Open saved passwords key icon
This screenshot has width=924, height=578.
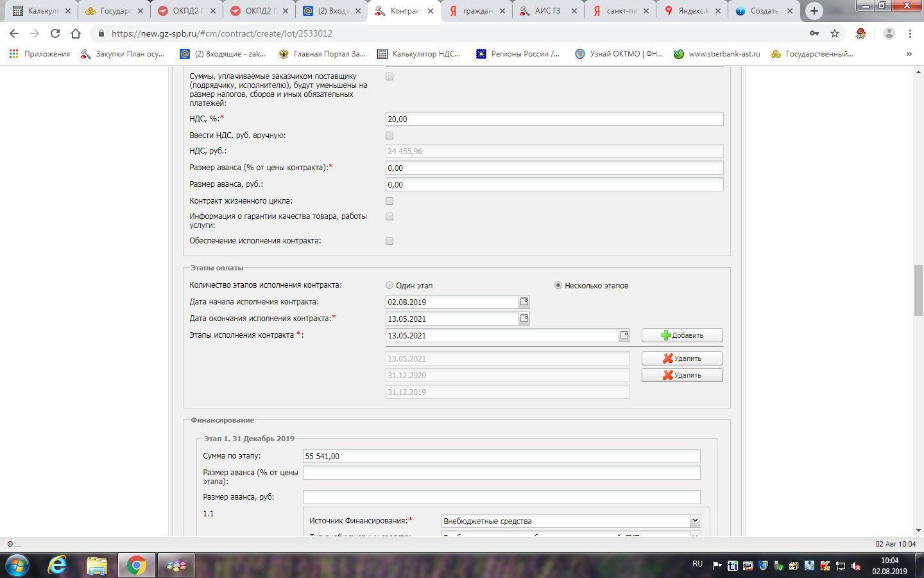[x=814, y=33]
